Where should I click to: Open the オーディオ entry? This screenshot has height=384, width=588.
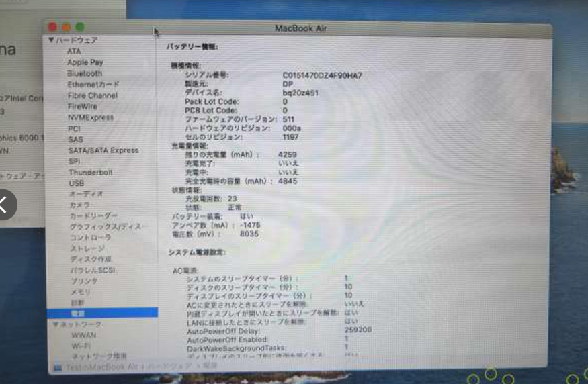(x=86, y=194)
